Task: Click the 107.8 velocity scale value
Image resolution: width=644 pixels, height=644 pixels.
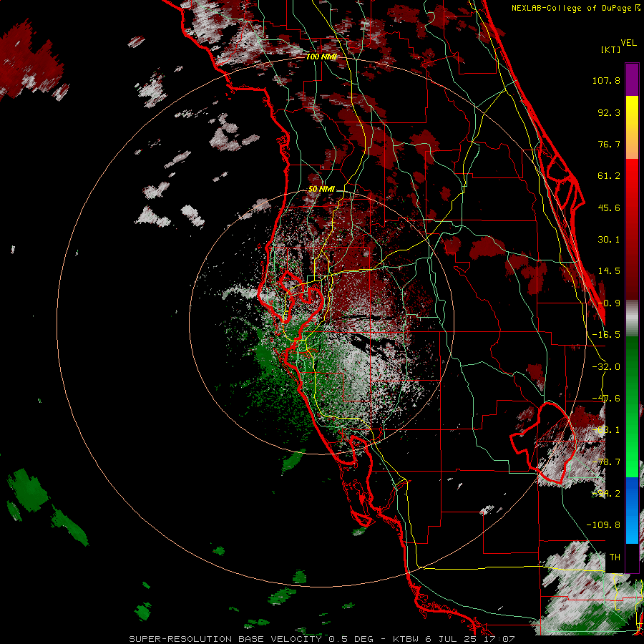Action: tap(606, 80)
